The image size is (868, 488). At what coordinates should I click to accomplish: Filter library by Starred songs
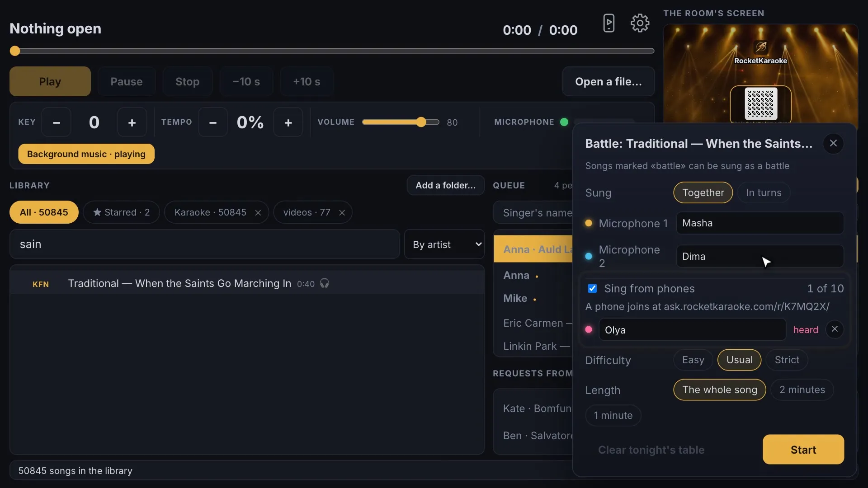point(121,212)
